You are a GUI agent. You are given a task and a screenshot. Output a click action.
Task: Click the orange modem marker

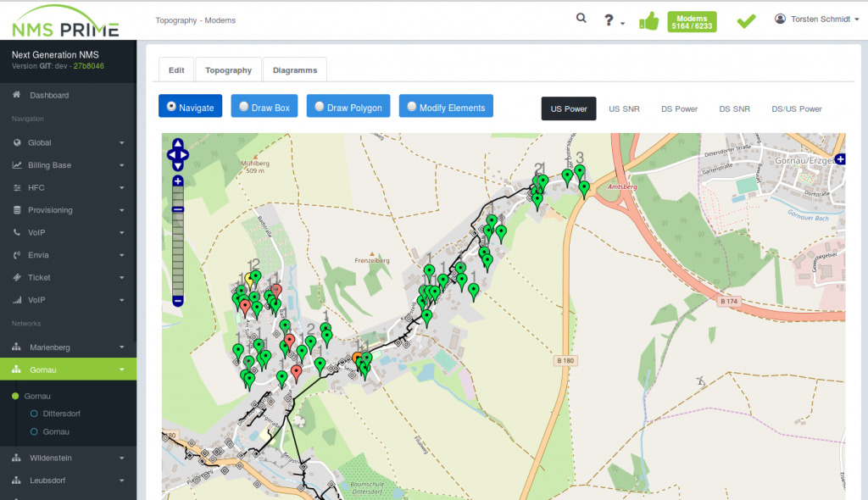357,358
